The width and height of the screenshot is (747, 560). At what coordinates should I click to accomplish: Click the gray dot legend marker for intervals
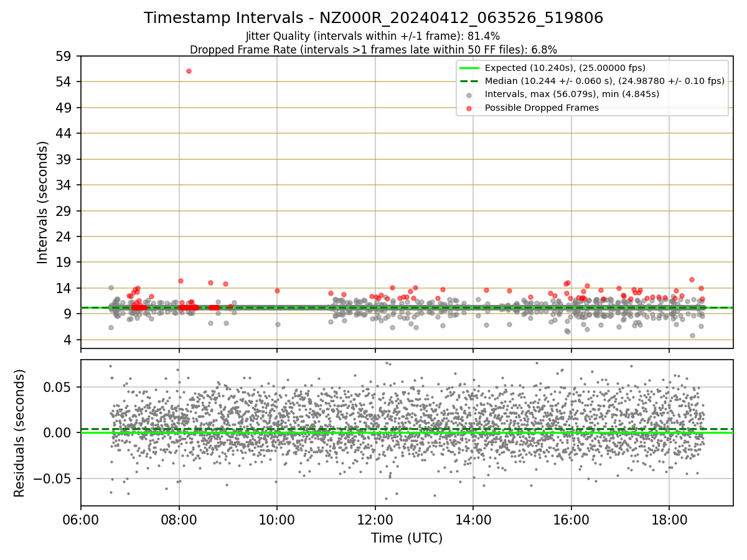[469, 95]
